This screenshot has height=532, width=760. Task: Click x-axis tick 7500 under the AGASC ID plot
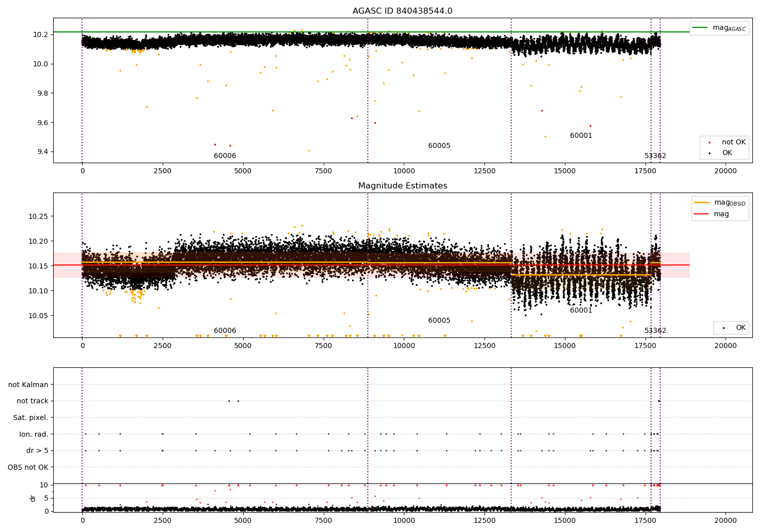coord(323,171)
